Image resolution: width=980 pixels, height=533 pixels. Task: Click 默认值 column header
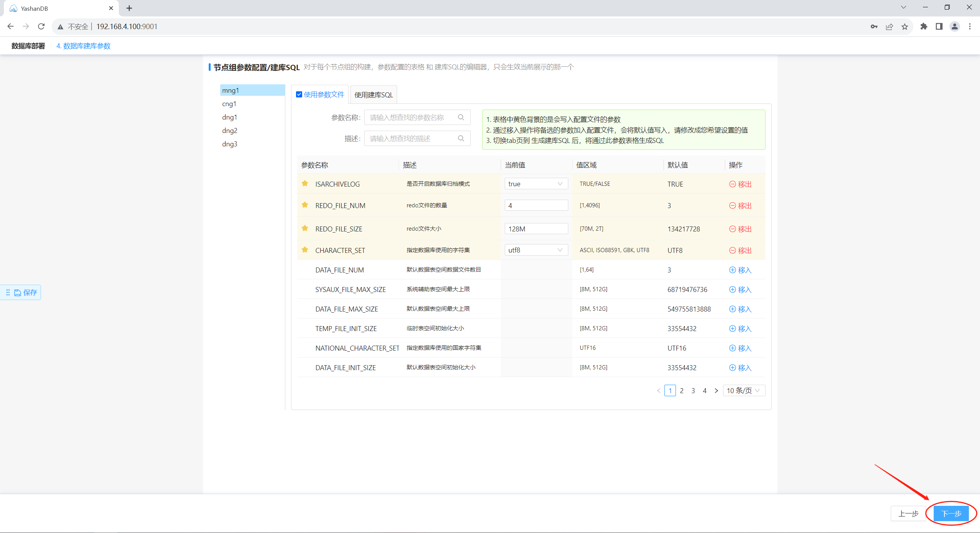tap(678, 165)
